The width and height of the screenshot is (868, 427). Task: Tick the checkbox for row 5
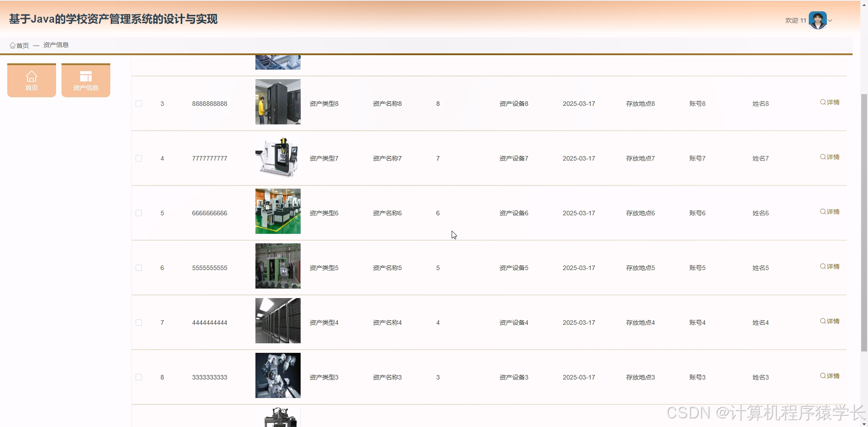click(x=139, y=213)
